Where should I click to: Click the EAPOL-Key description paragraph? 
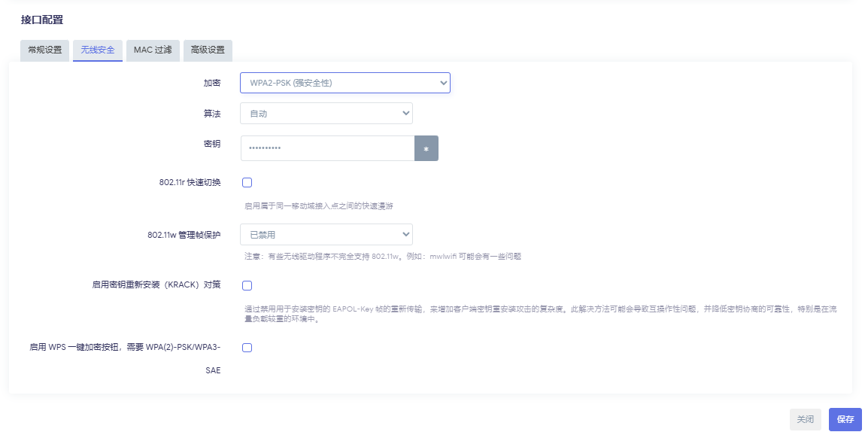pos(540,314)
